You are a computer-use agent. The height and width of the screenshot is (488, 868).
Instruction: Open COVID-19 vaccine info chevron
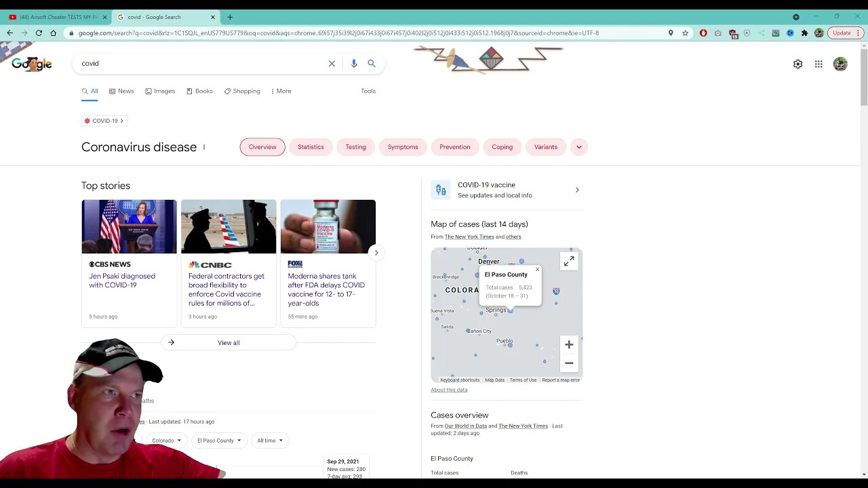click(x=577, y=190)
